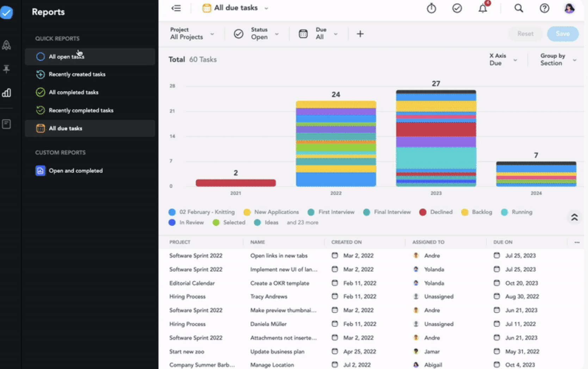Viewport: 588px width, 369px height.
Task: Select the pin icon in the left sidebar
Action: tap(6, 69)
